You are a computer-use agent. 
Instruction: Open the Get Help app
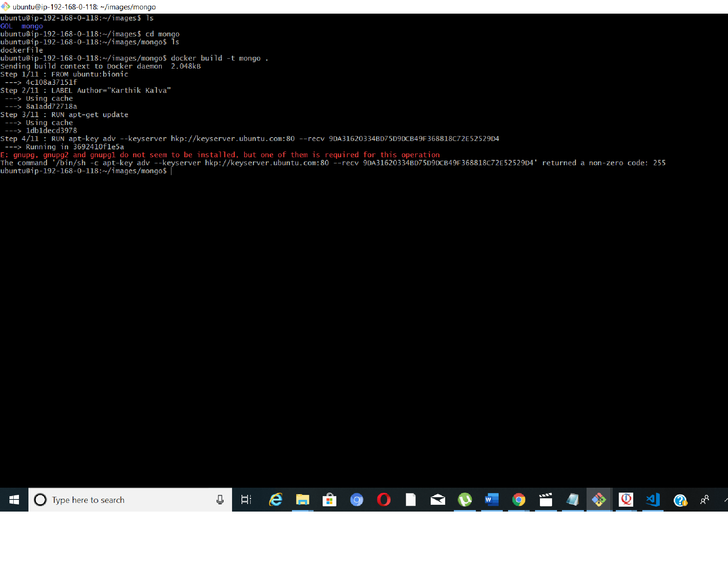click(x=680, y=500)
